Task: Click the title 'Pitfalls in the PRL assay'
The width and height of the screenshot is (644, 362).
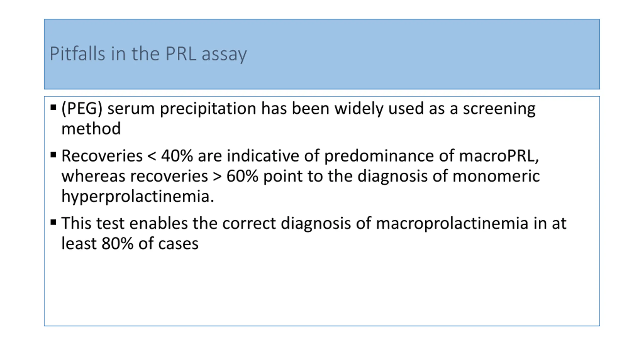Action: click(148, 54)
